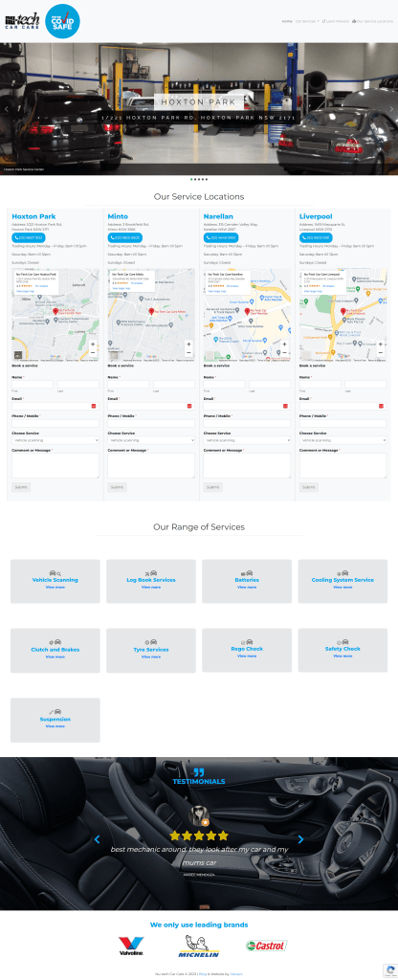Open Choose Service dropdown in Narellan form
Screen dimensions: 398x980
[x=247, y=440]
